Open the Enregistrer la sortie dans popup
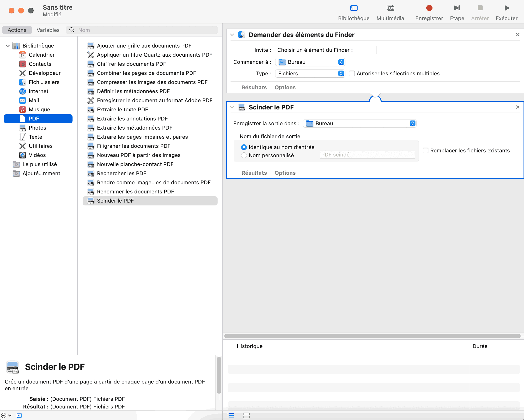The height and width of the screenshot is (420, 524). (x=360, y=123)
